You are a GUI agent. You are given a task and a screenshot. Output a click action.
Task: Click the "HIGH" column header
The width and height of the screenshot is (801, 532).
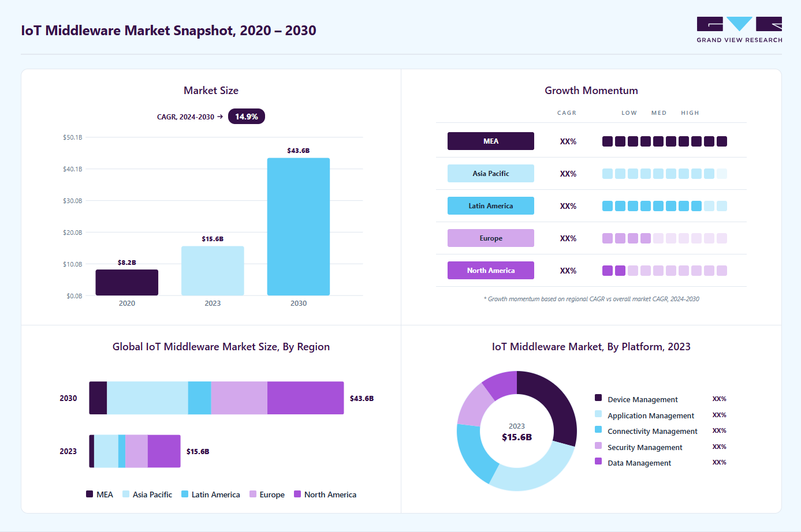click(690, 113)
